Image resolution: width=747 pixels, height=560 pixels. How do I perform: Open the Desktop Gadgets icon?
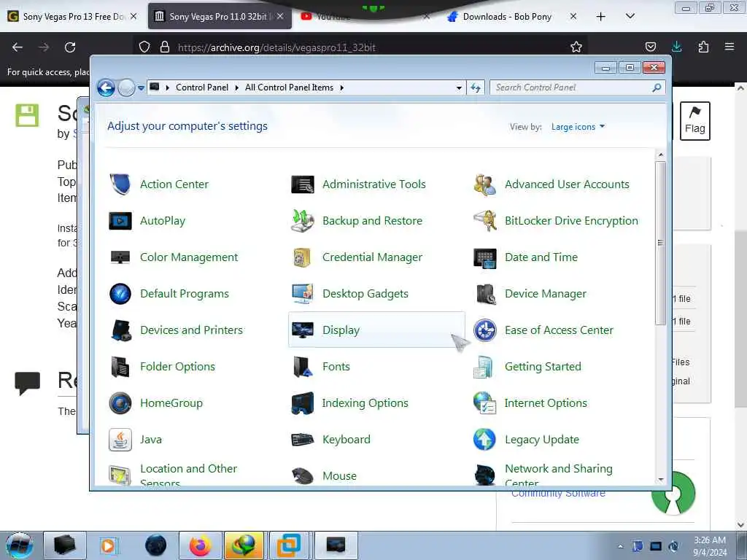pyautogui.click(x=303, y=294)
